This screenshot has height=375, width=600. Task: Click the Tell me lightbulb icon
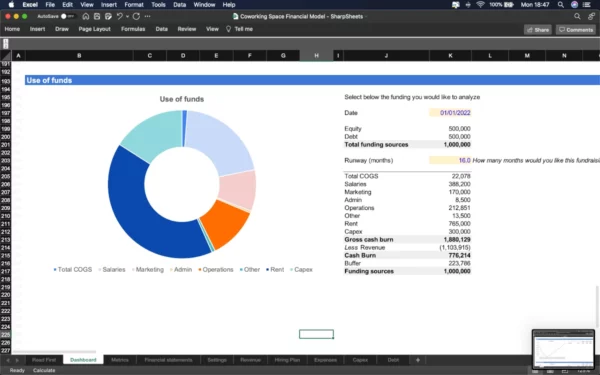point(228,29)
